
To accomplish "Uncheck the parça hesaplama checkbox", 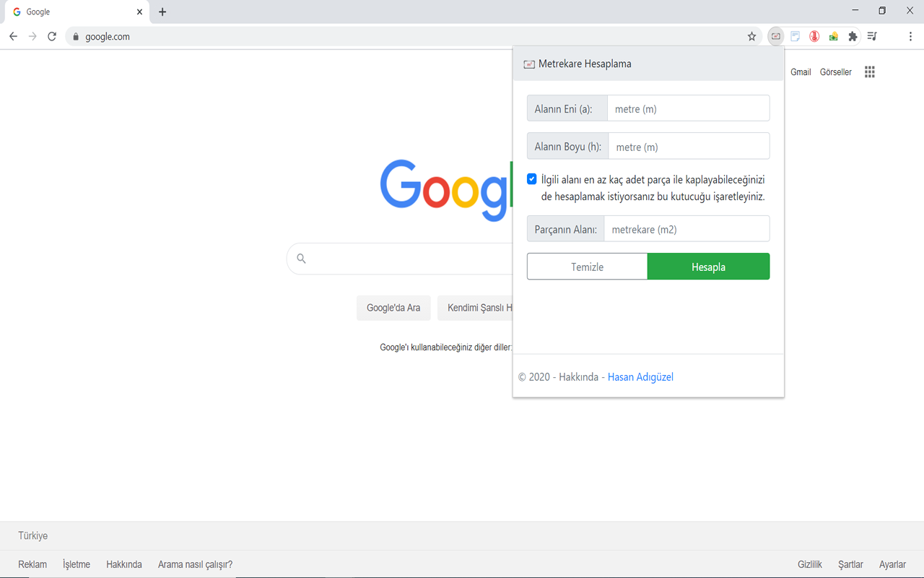I will coord(532,179).
